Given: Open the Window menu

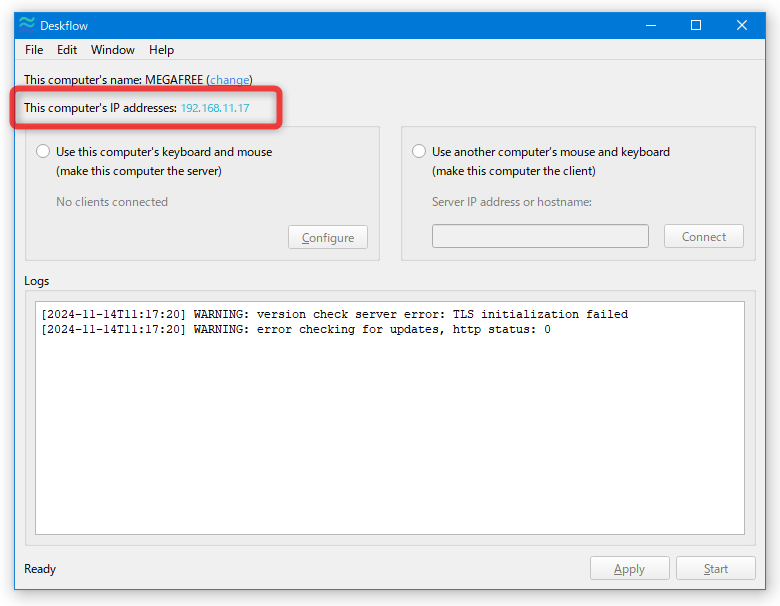Looking at the screenshot, I should point(112,50).
